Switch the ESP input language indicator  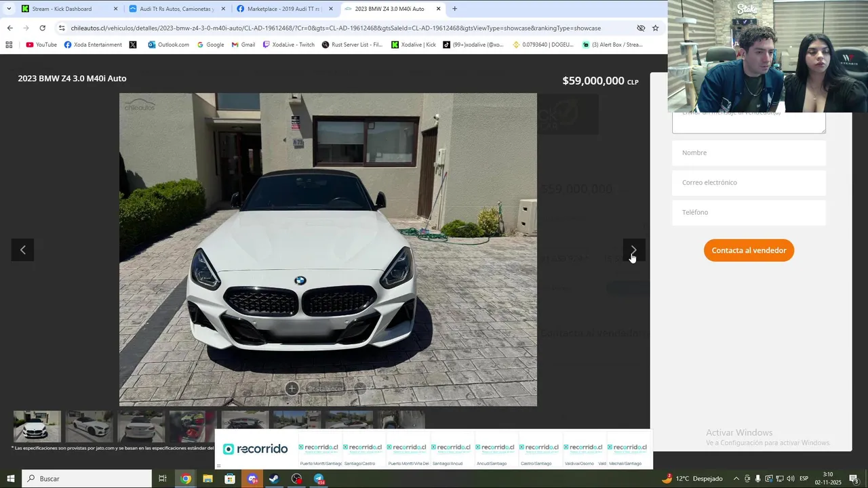[804, 479]
